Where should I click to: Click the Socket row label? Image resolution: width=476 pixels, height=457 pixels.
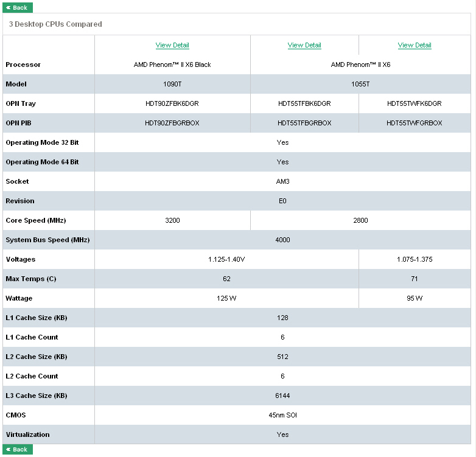coord(17,181)
